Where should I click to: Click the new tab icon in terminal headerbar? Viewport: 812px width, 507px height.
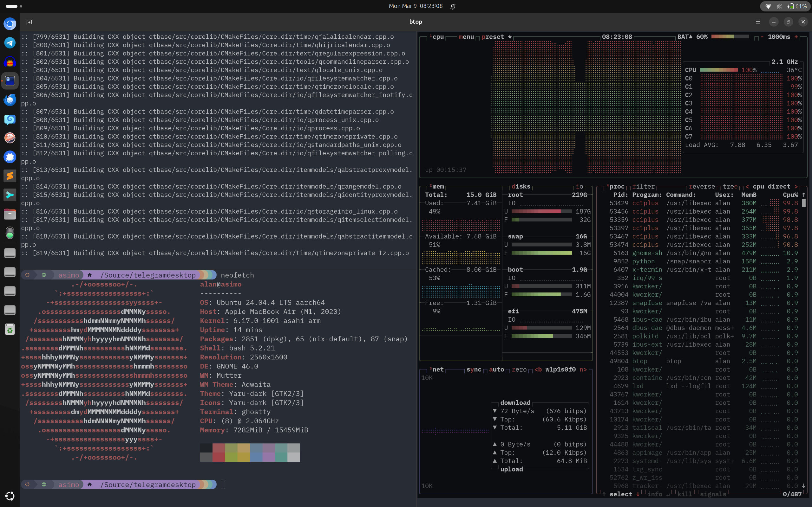(29, 22)
